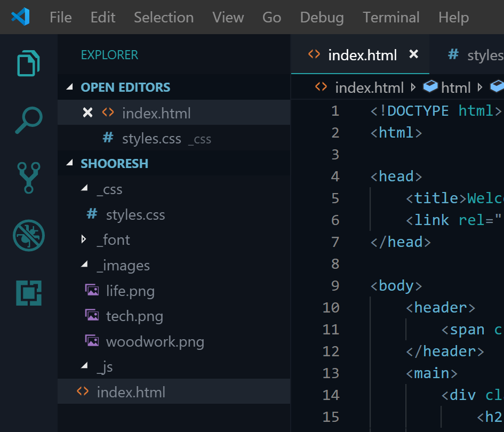Collapse the OPEN EDITORS section
Screen dimensions: 504x432
coord(70,87)
